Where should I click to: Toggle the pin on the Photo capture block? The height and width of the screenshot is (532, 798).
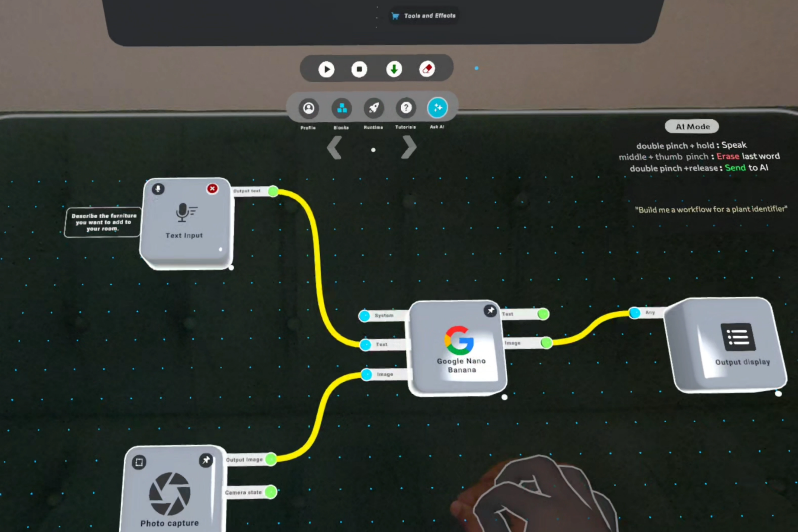[206, 461]
